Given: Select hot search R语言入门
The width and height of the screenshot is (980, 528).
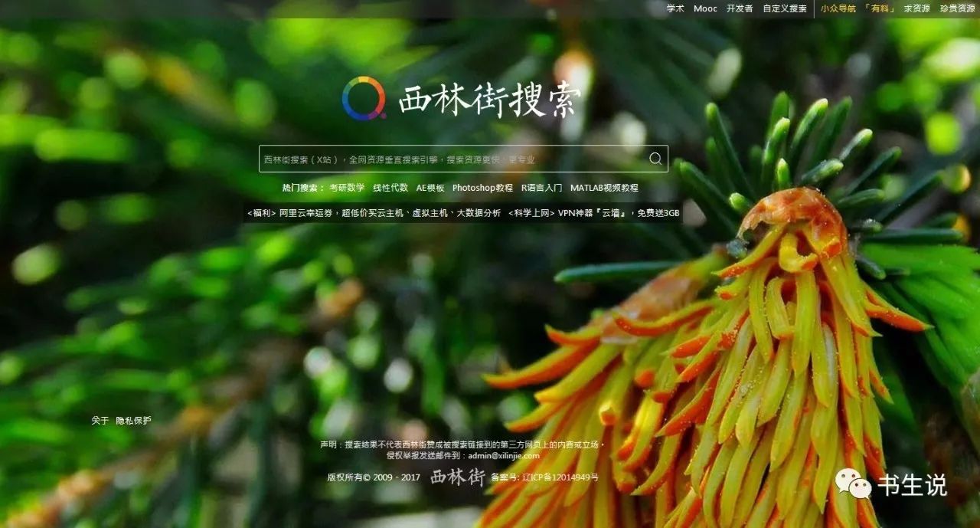Looking at the screenshot, I should [x=541, y=188].
